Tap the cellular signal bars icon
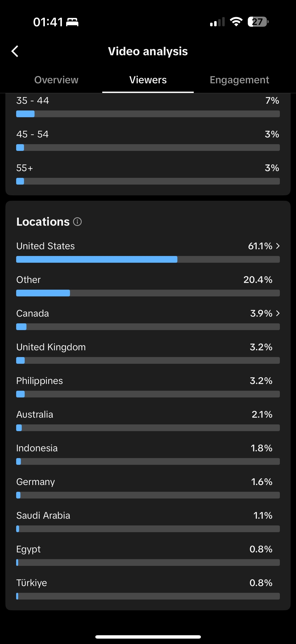296x644 pixels. 217,22
